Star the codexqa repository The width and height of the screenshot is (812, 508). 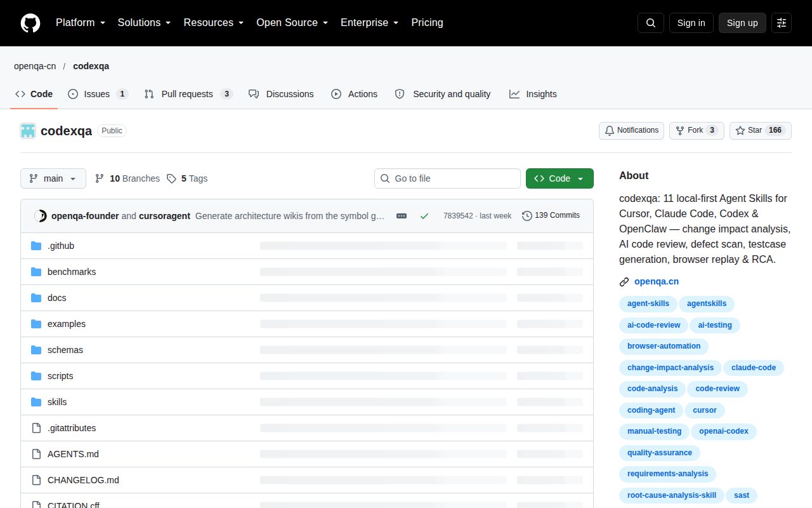pyautogui.click(x=760, y=130)
